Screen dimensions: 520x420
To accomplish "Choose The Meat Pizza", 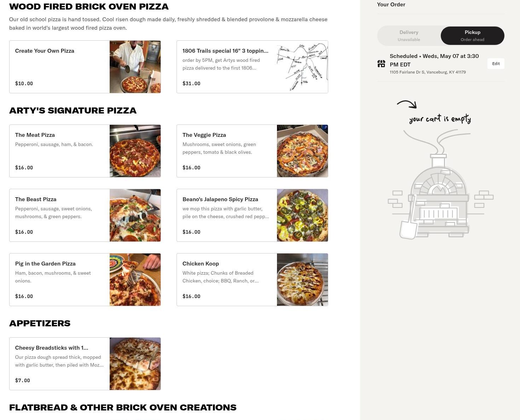I will coord(85,151).
